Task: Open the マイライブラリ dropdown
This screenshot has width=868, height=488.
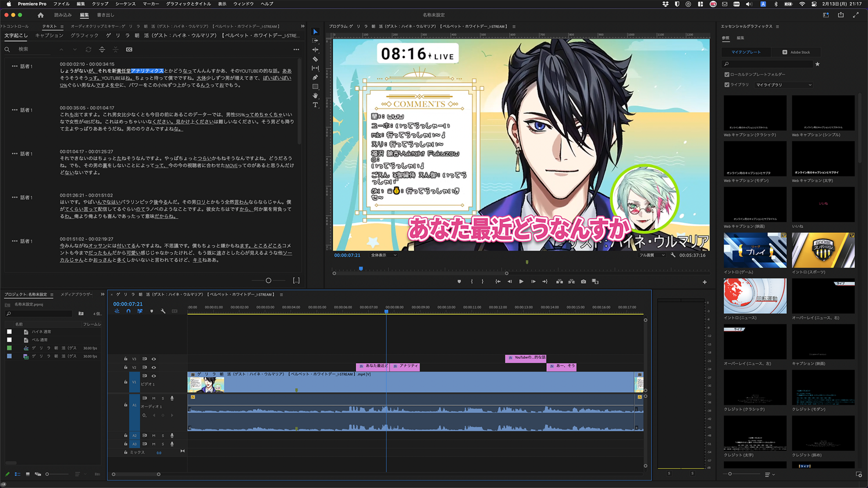Action: 784,85
